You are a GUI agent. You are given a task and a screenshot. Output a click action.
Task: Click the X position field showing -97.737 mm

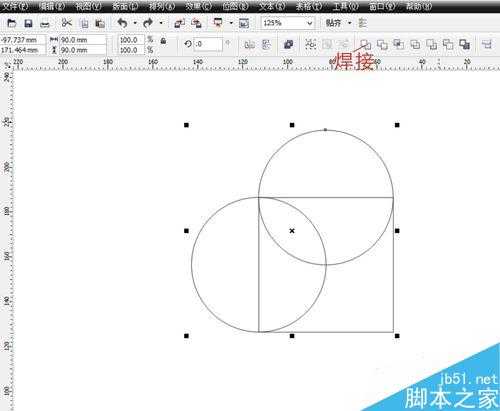coord(22,40)
